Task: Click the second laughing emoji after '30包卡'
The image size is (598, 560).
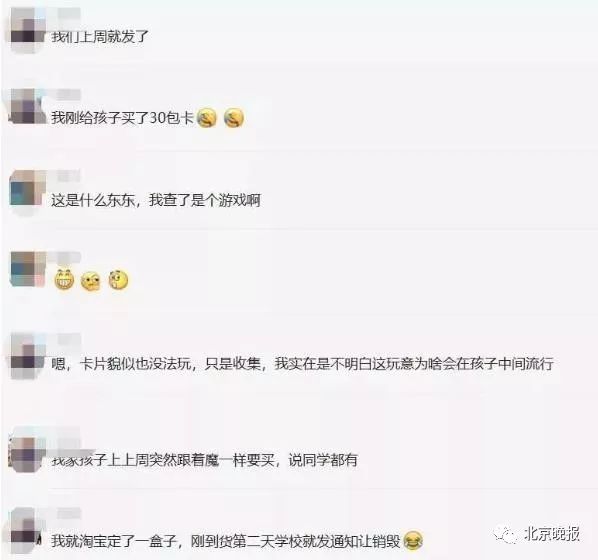Action: click(234, 117)
